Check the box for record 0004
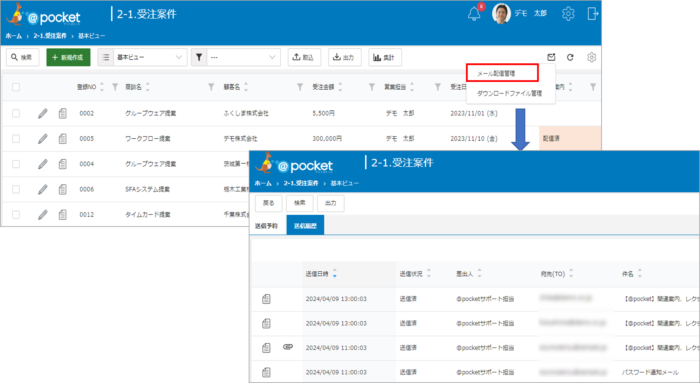The width and height of the screenshot is (700, 383). coord(16,164)
